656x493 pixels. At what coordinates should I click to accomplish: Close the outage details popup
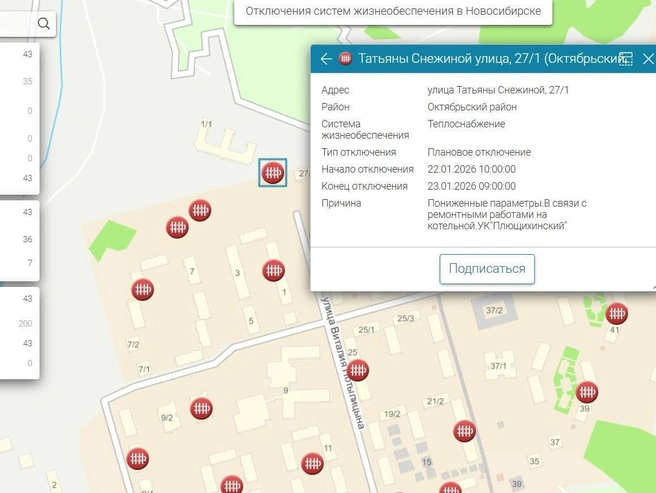648,59
